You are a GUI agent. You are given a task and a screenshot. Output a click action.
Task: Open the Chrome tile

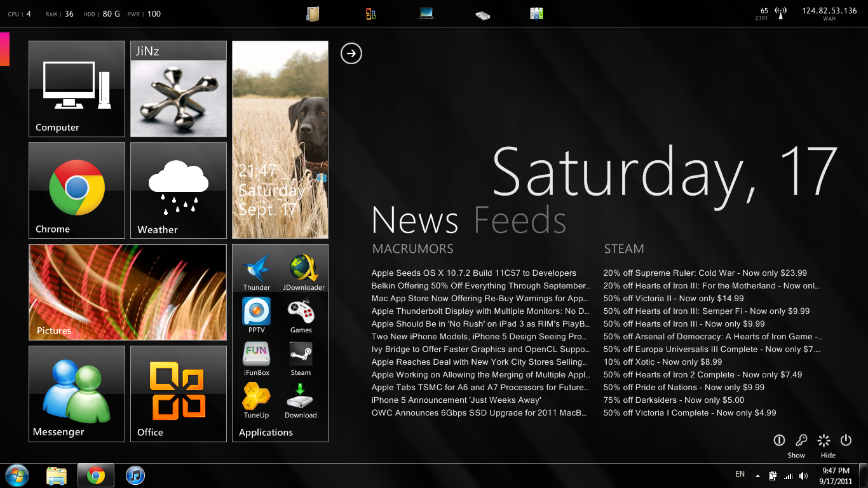(x=77, y=190)
